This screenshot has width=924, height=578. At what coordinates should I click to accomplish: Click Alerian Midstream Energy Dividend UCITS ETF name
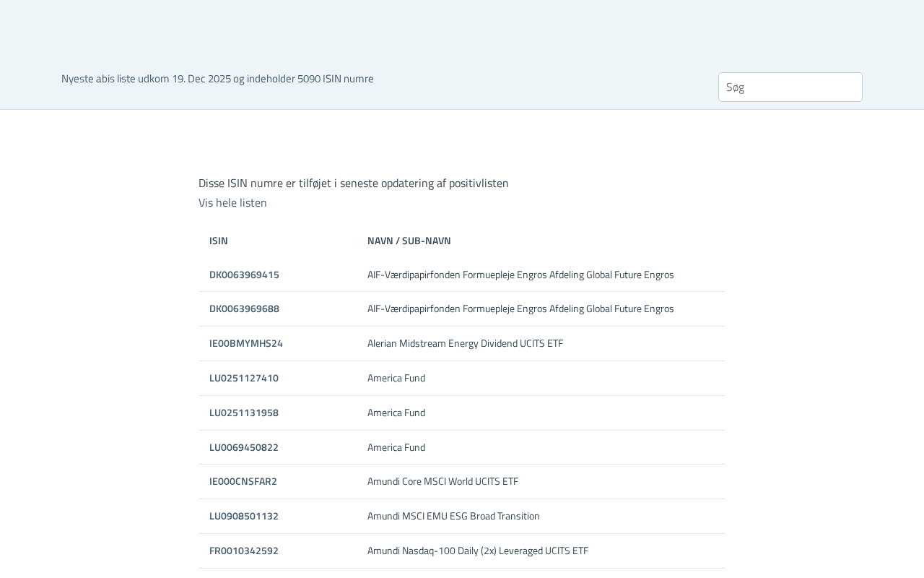[465, 343]
